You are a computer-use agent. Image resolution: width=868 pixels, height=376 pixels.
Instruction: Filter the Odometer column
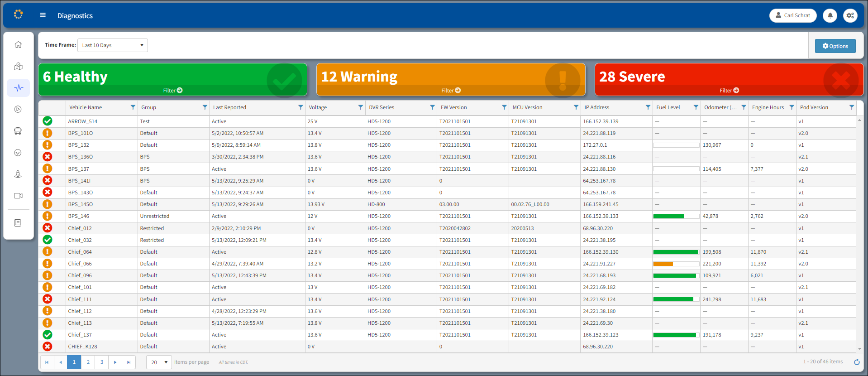pyautogui.click(x=744, y=107)
